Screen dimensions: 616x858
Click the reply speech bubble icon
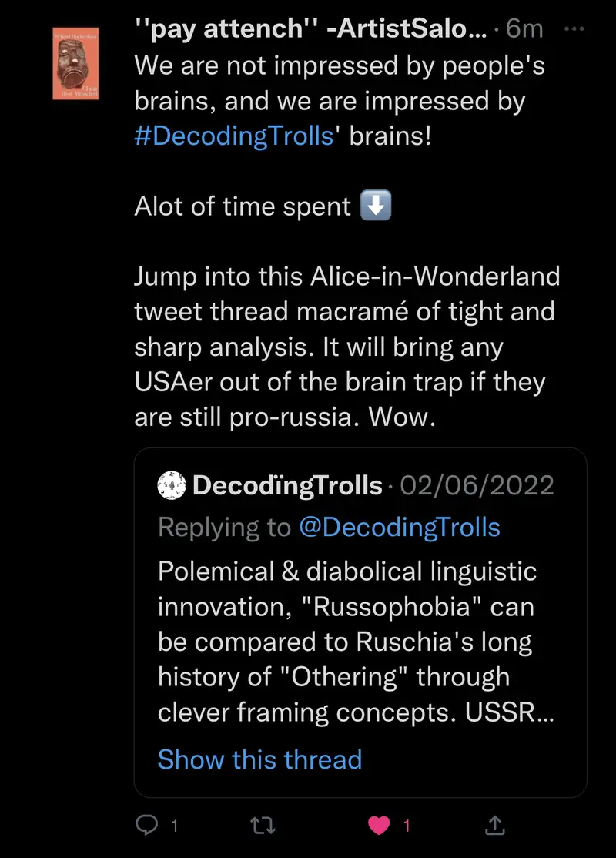pos(146,826)
